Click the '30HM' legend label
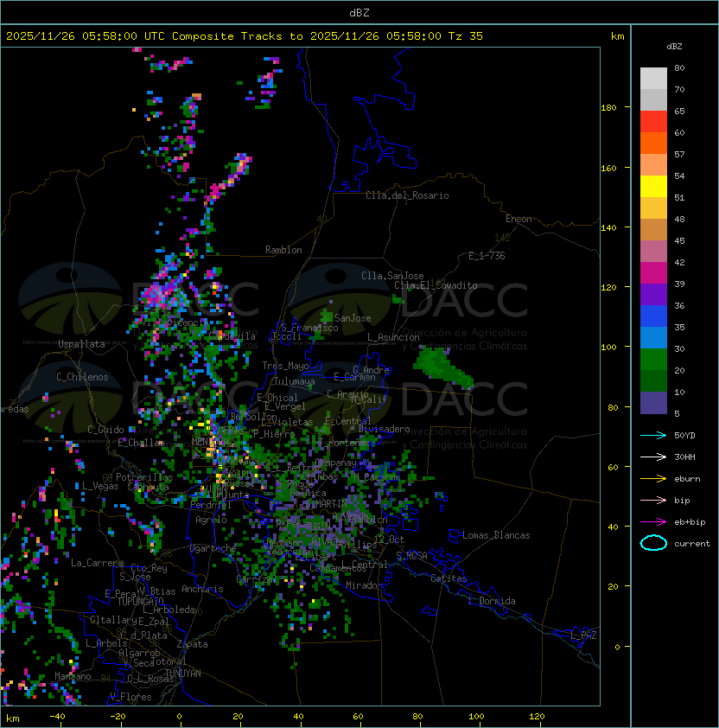The width and height of the screenshot is (719, 728). coord(684,457)
